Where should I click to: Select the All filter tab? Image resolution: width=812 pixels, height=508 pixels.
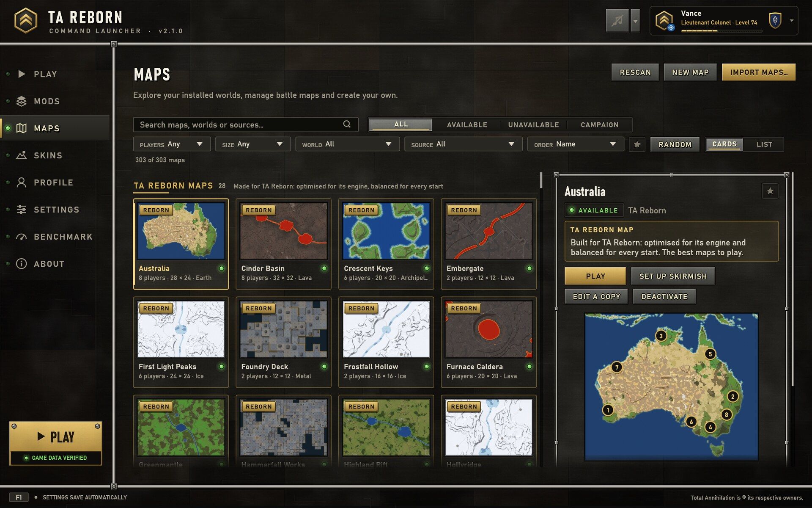coord(401,124)
